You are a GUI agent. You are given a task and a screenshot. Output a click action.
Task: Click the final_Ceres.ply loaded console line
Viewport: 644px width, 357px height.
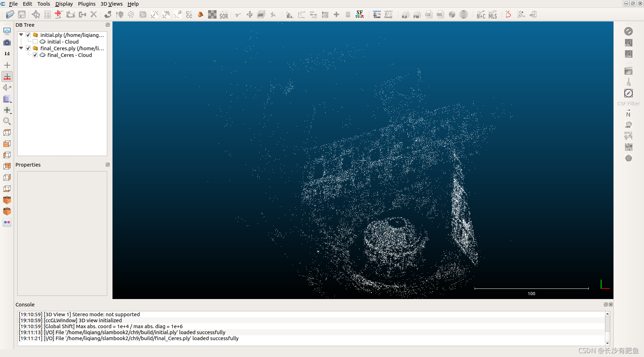[129, 338]
